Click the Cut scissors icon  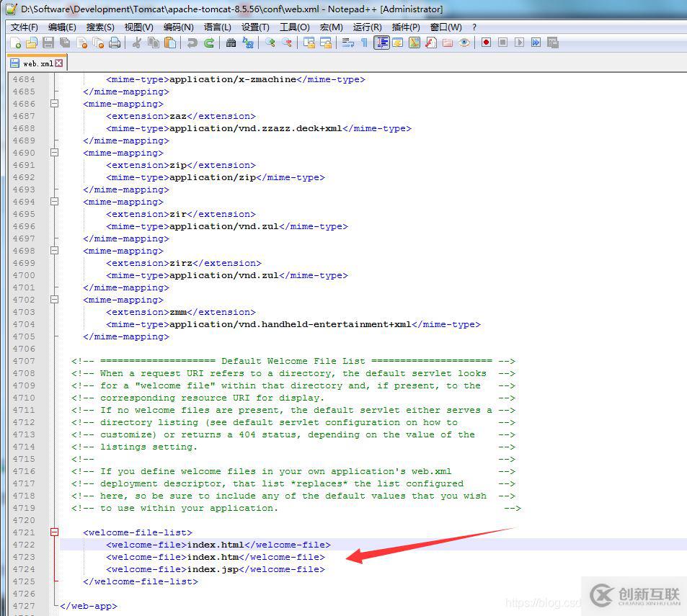[136, 43]
